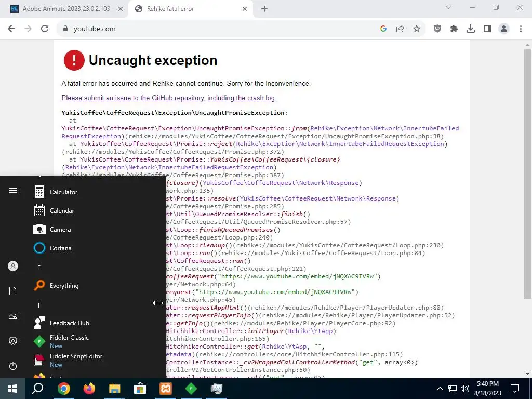The image size is (532, 399).
Task: Open Documents from the Start sidebar
Action: pos(13,291)
